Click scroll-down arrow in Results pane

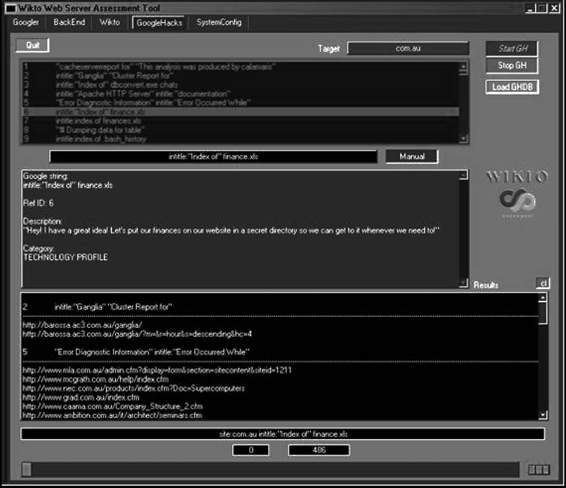[x=543, y=415]
